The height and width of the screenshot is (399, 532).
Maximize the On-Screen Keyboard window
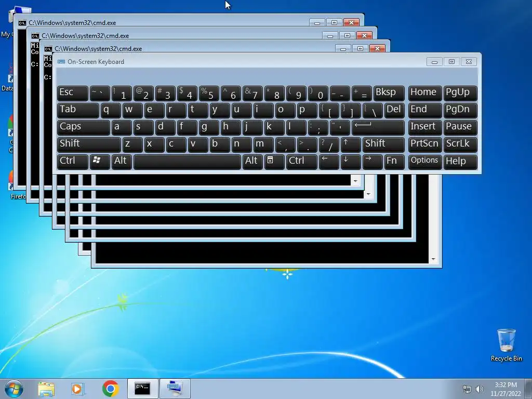coord(451,62)
